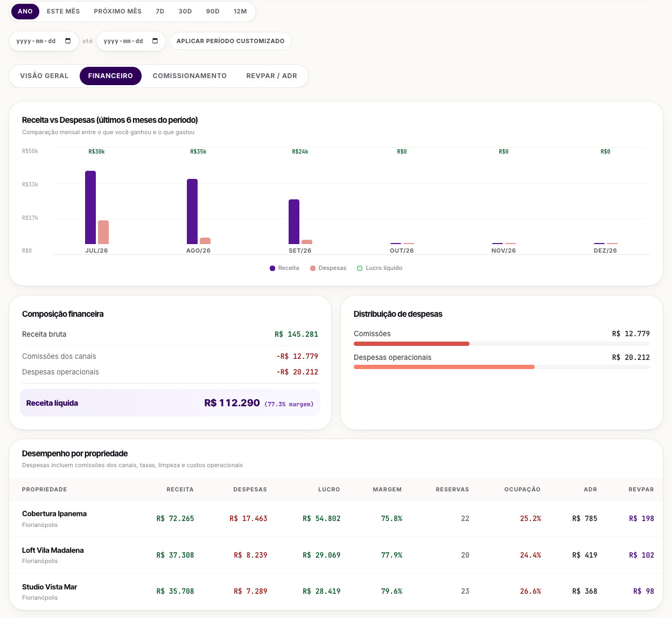Click the R$24k label above SET/26
This screenshot has width=672, height=618.
[x=300, y=151]
